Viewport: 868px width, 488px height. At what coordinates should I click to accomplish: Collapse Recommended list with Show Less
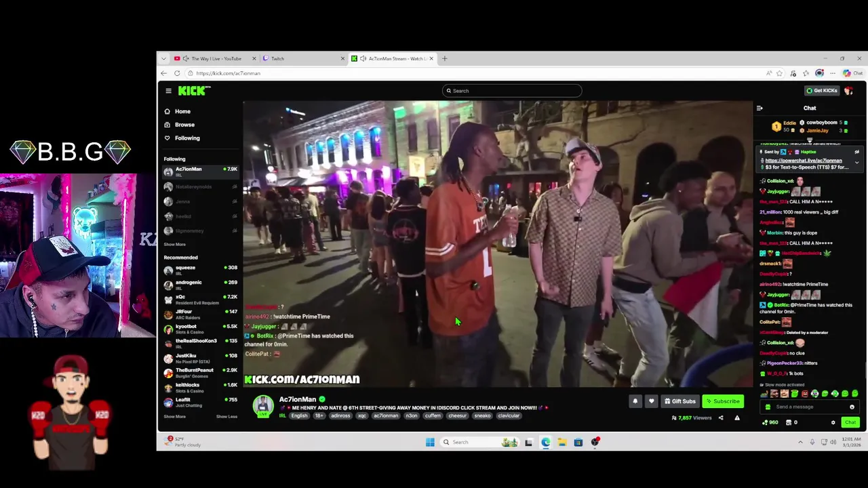pos(226,416)
